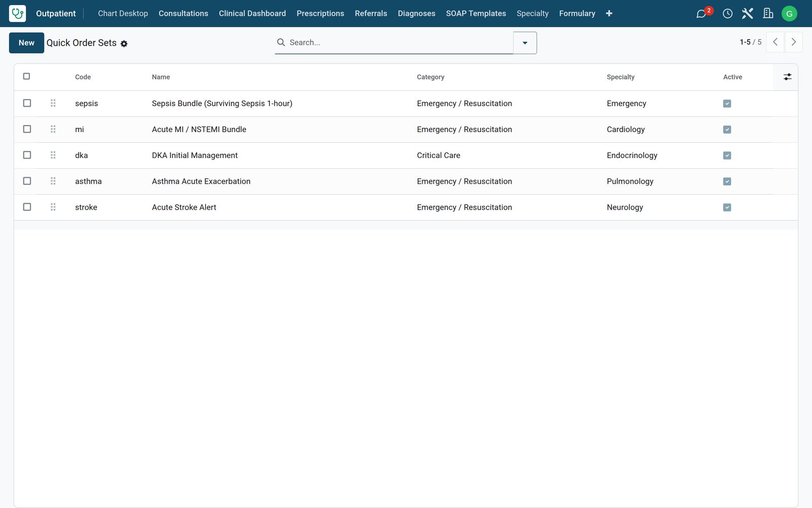812x508 pixels.
Task: Open the Prescriptions menu
Action: point(320,14)
